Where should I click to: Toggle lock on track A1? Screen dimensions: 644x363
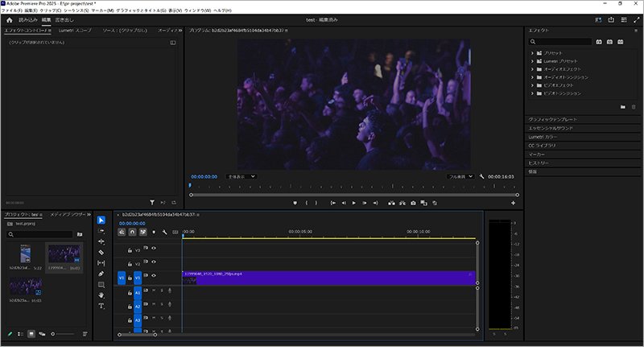click(130, 293)
